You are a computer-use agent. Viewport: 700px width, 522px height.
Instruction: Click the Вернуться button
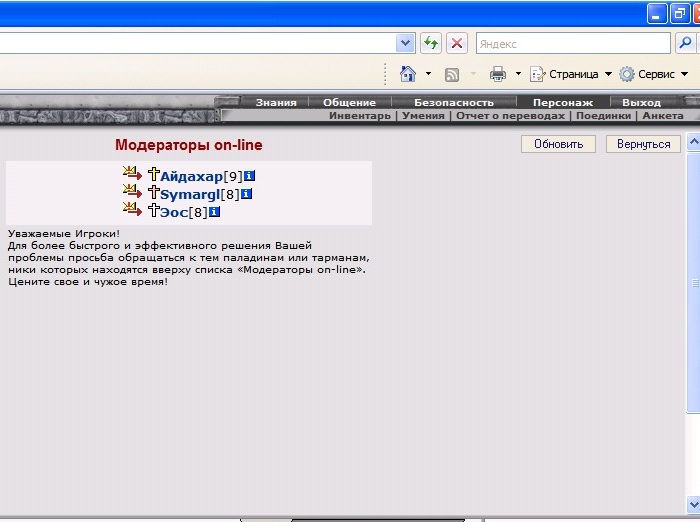click(x=643, y=144)
